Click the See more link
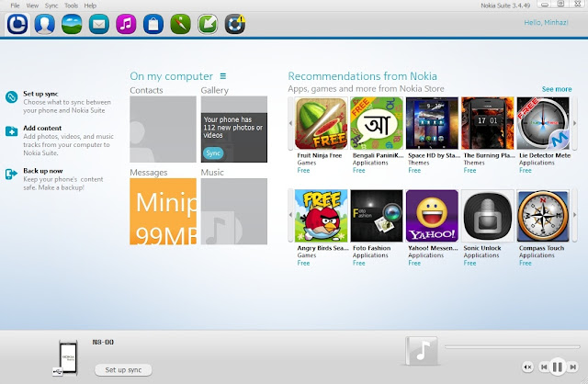Viewport: 588px width, 384px height. (x=557, y=89)
